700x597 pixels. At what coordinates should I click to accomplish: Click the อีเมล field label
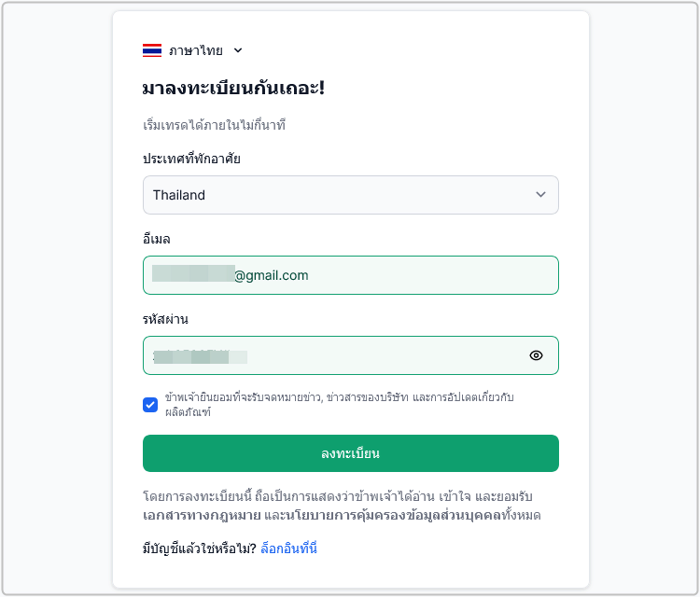156,239
